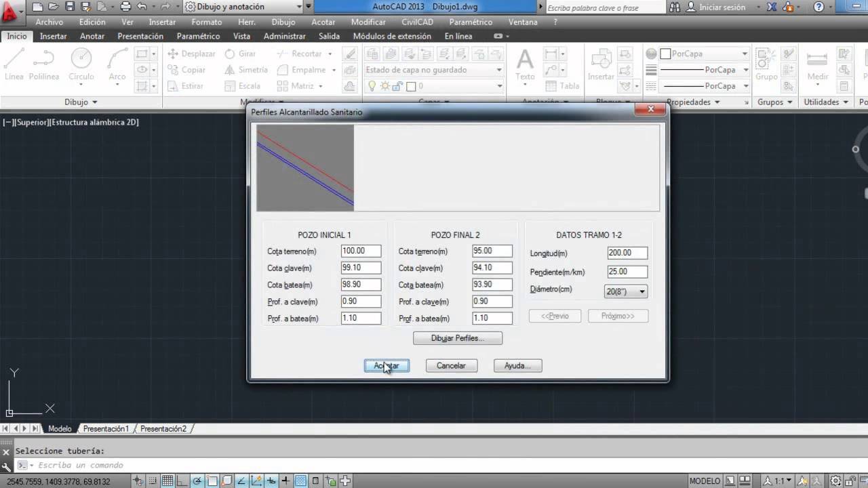Screen dimensions: 868x488
Task: Open the Diámetro 20(8") dropdown
Action: coord(625,291)
